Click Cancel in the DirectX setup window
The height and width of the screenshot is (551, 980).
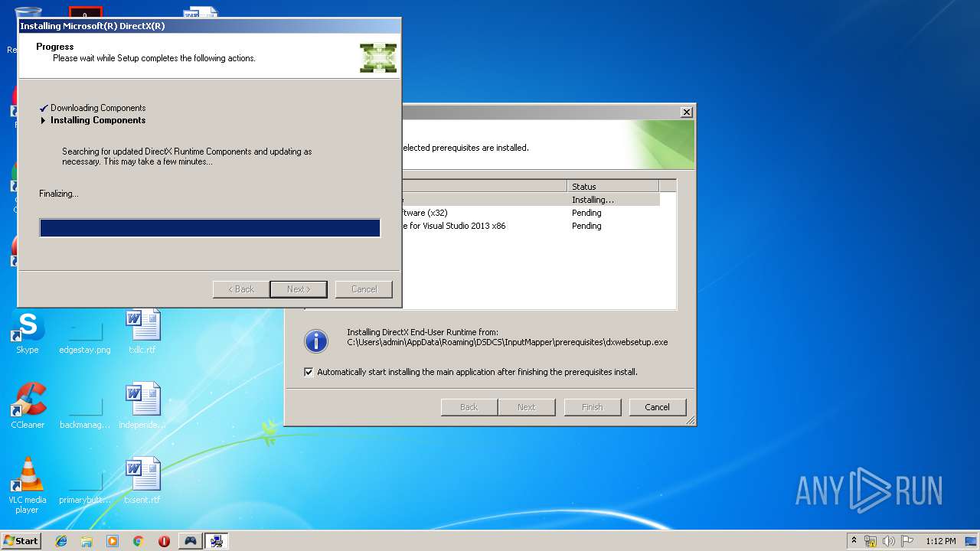(x=364, y=289)
